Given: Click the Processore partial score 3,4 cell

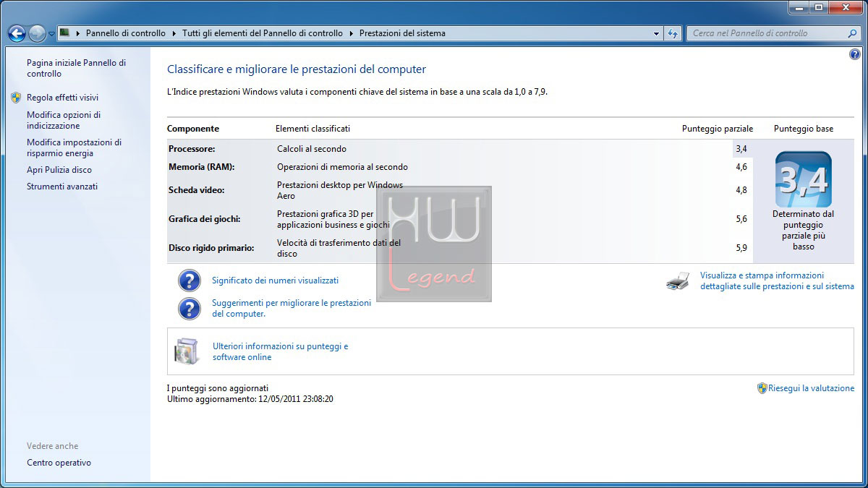Looking at the screenshot, I should pyautogui.click(x=741, y=149).
